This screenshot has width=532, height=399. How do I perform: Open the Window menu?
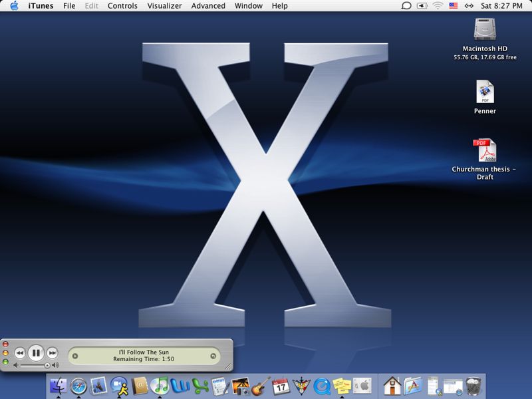pos(249,6)
